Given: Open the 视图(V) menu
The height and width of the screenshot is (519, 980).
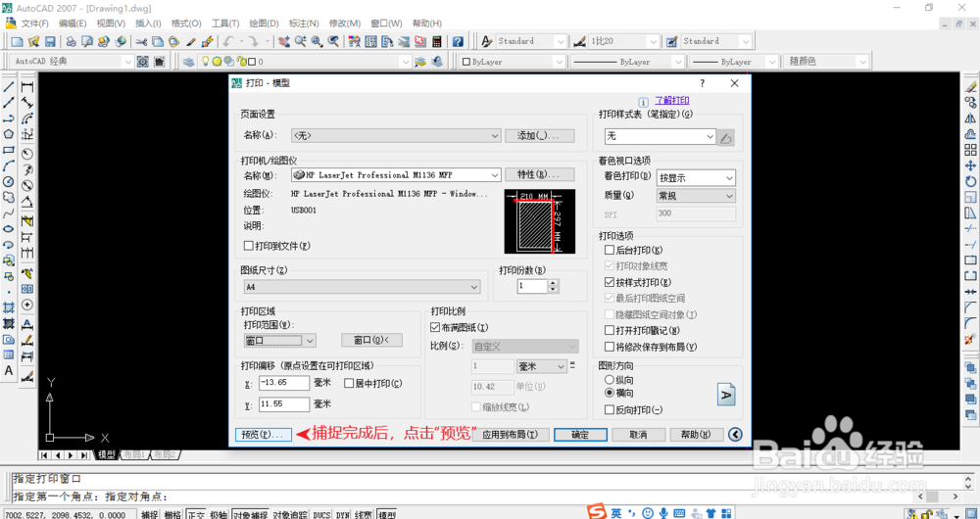Looking at the screenshot, I should 112,24.
